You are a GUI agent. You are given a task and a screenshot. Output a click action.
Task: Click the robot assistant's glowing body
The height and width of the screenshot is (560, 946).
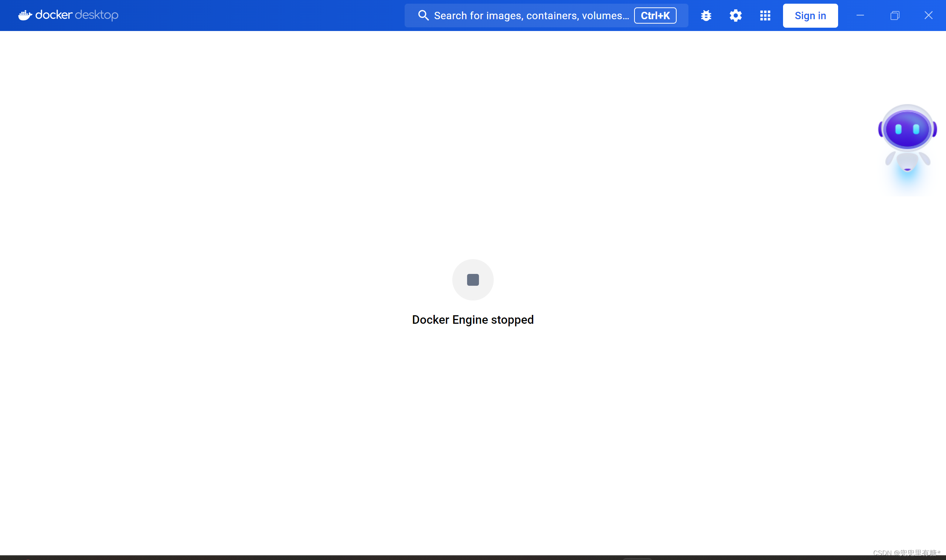[x=907, y=162]
